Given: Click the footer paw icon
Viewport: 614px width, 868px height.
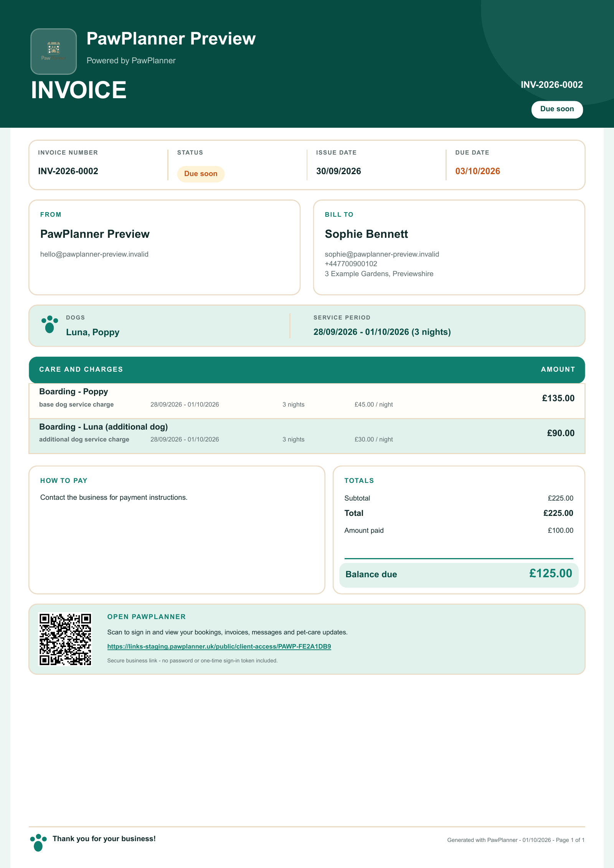Looking at the screenshot, I should tap(38, 843).
